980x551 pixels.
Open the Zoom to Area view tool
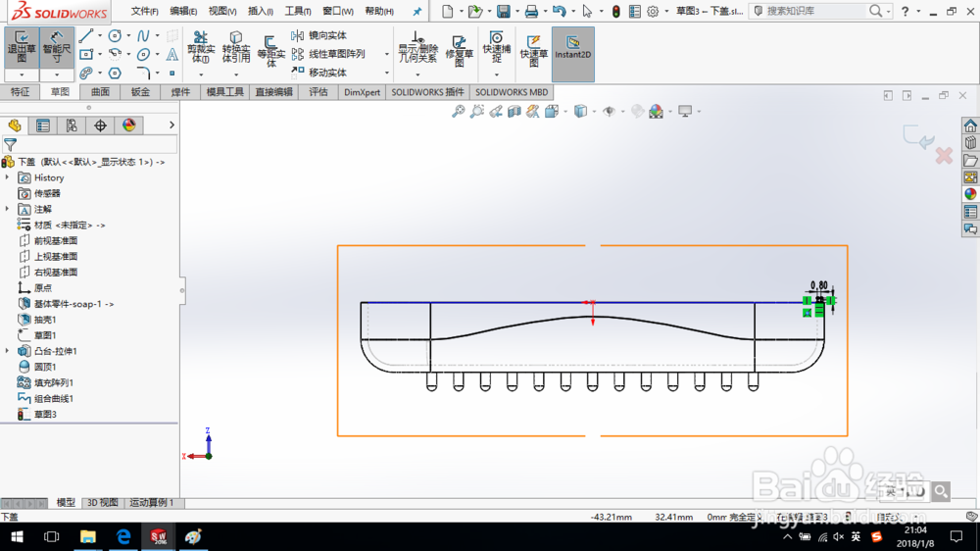[x=477, y=112]
